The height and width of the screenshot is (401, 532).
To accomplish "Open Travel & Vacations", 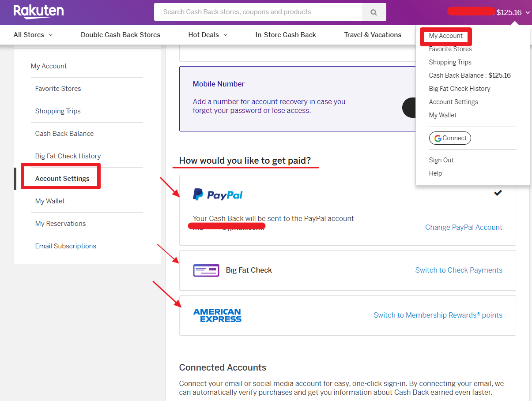I will (x=373, y=35).
